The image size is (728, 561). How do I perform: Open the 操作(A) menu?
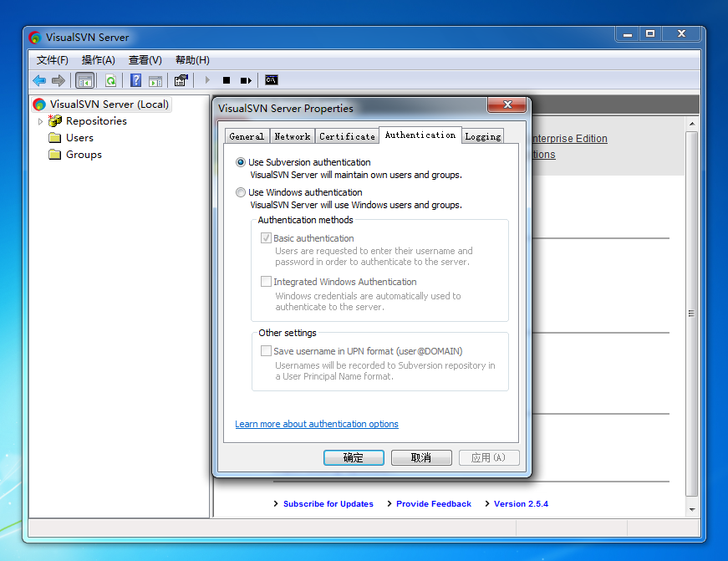98,60
